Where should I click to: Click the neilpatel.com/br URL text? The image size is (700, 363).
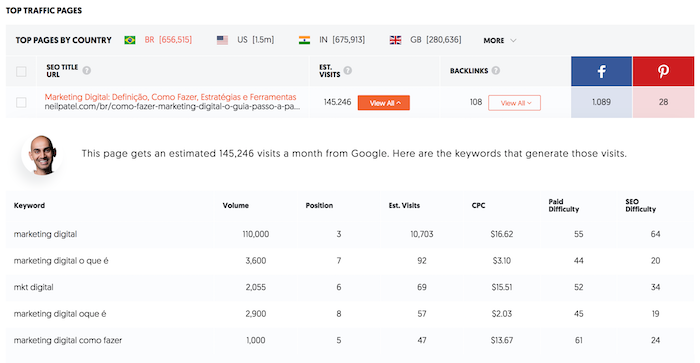(x=172, y=107)
